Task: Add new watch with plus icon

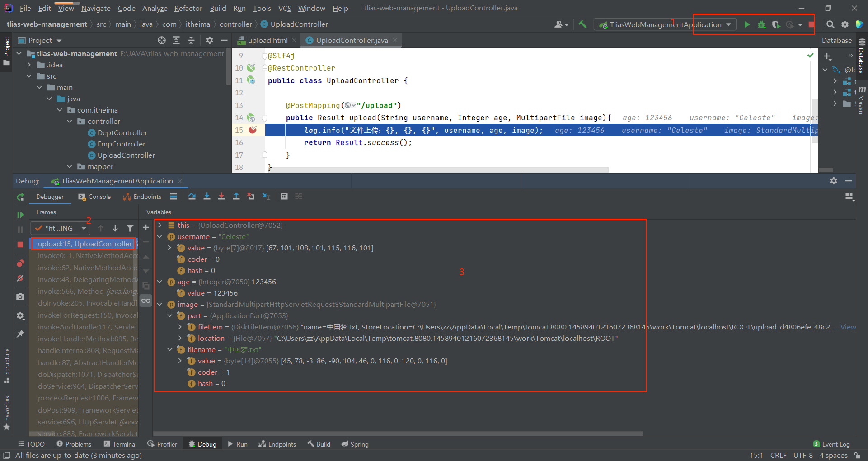Action: point(146,228)
